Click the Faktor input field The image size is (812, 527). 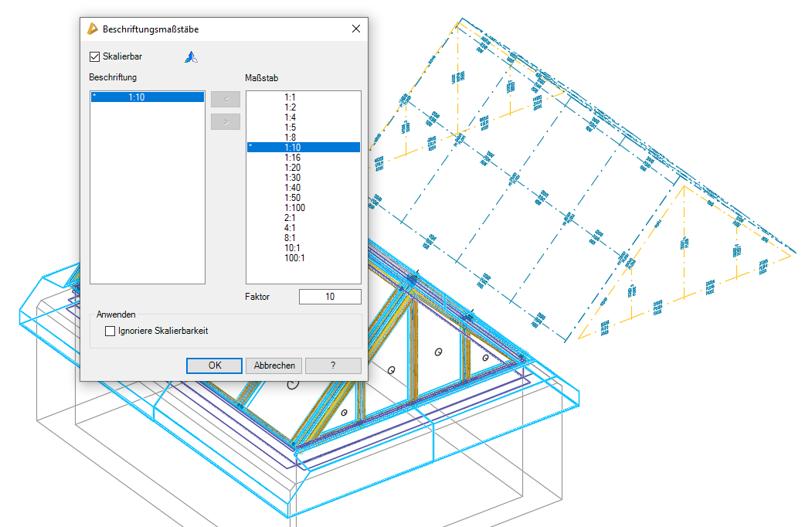coord(330,297)
